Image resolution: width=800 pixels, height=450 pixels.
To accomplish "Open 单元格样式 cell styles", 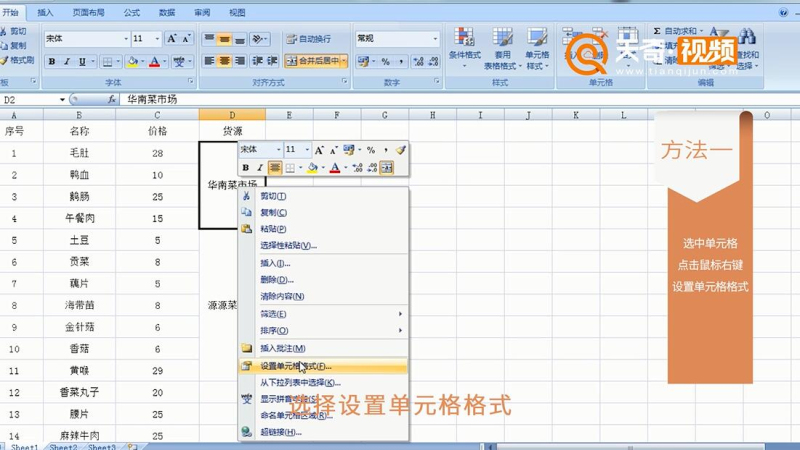I will pyautogui.click(x=537, y=48).
